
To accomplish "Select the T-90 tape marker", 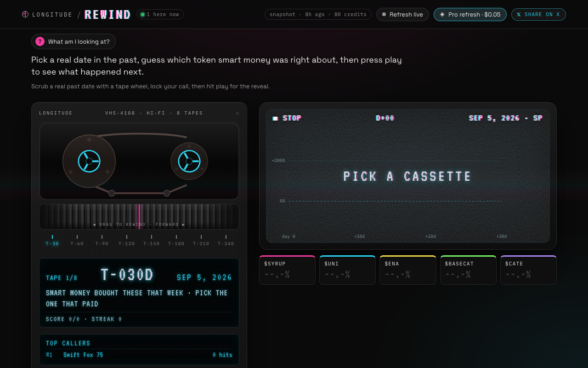I will point(102,241).
